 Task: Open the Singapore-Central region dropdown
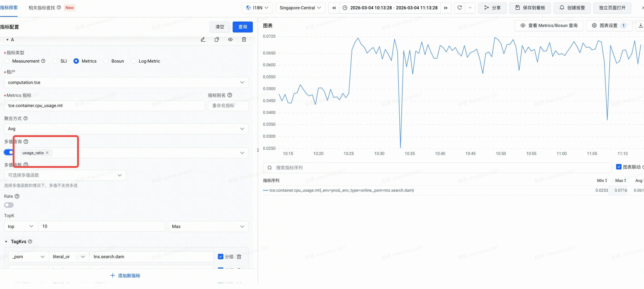click(300, 8)
